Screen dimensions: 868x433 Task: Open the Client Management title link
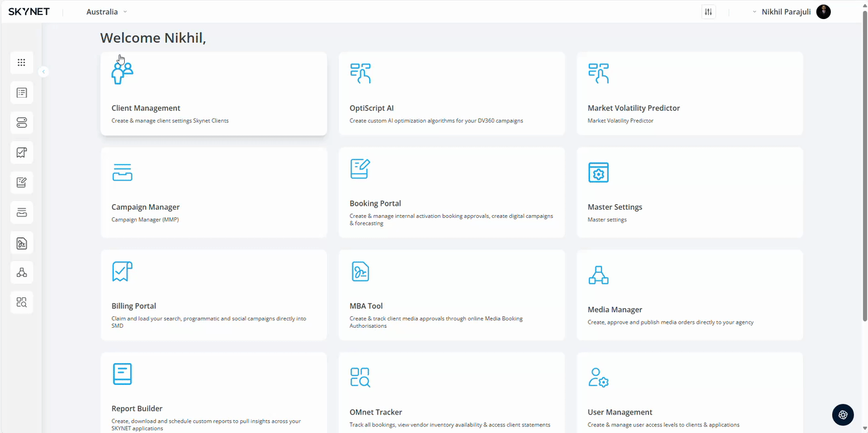146,108
